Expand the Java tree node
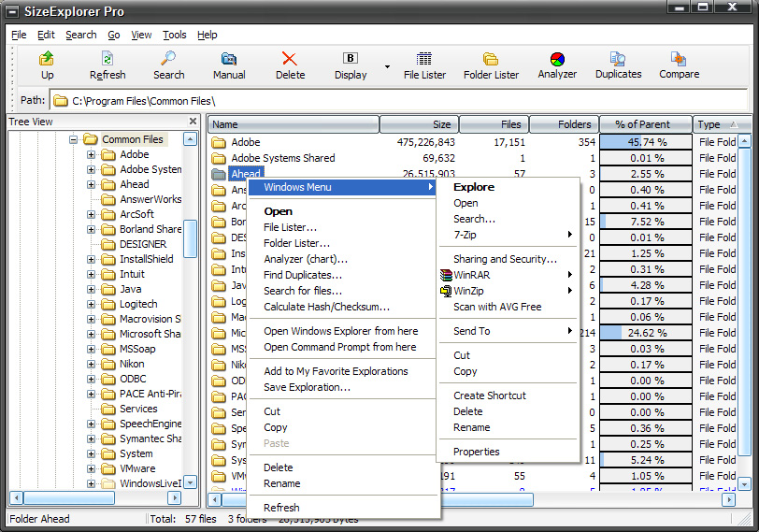759x532 pixels. (92, 290)
